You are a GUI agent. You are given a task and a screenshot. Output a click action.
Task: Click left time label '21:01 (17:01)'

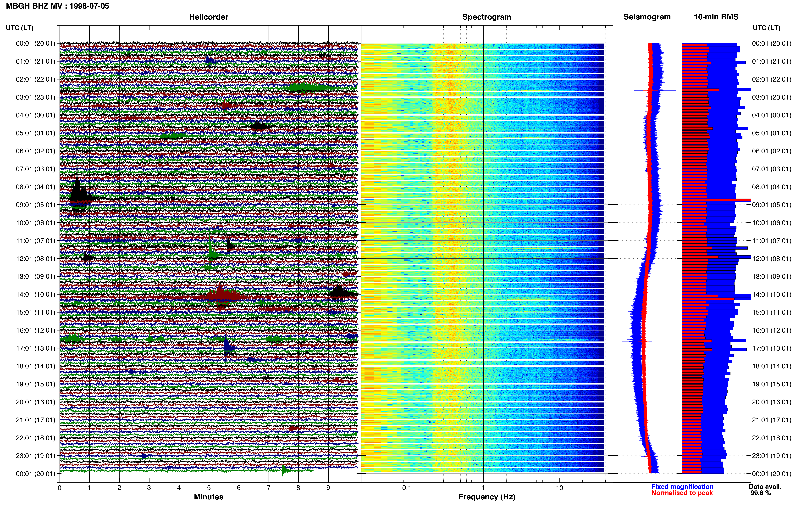pos(35,420)
